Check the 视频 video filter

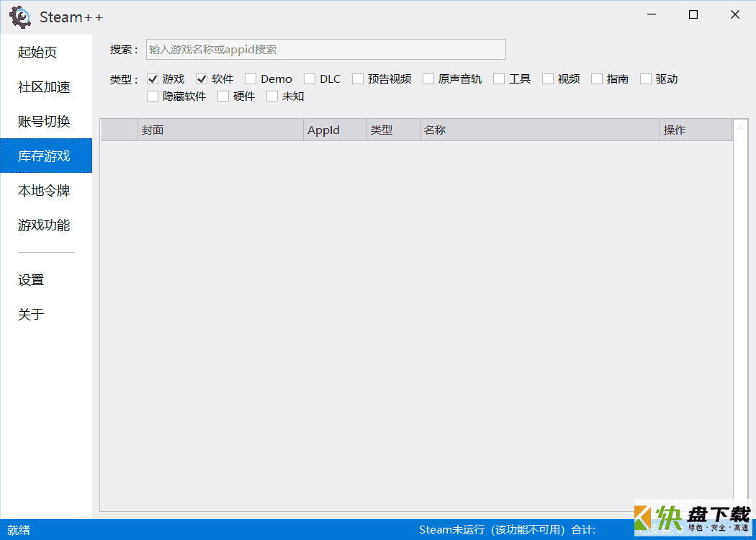tap(548, 79)
